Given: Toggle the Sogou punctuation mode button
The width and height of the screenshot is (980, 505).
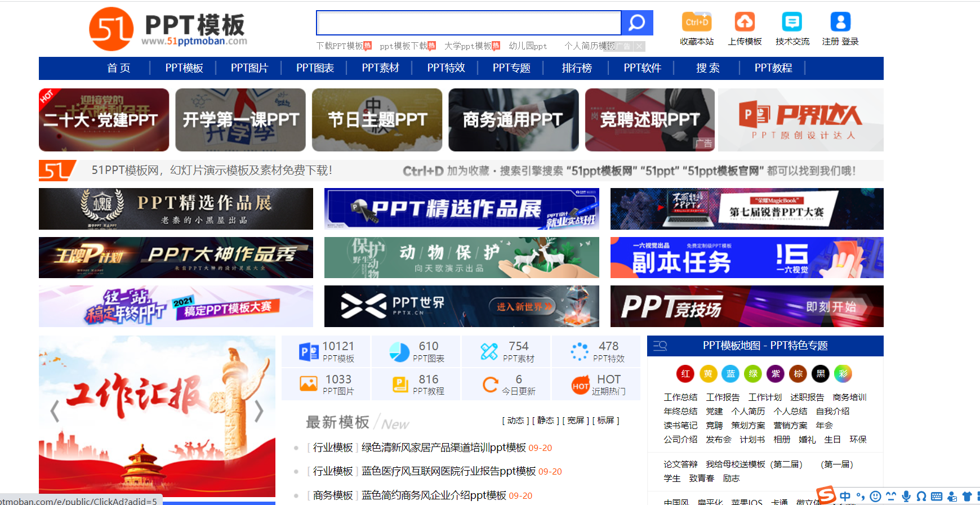Looking at the screenshot, I should (860, 496).
